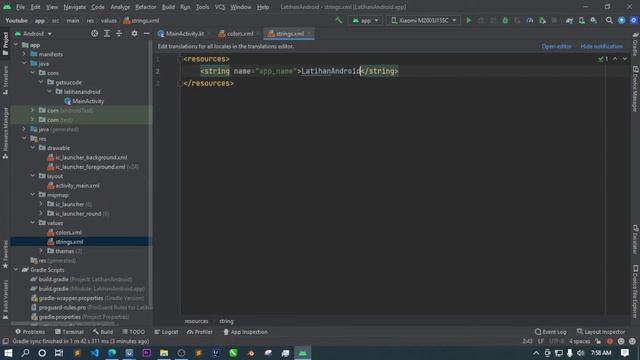
Task: Click the taskbar volume icon
Action: pos(580,353)
